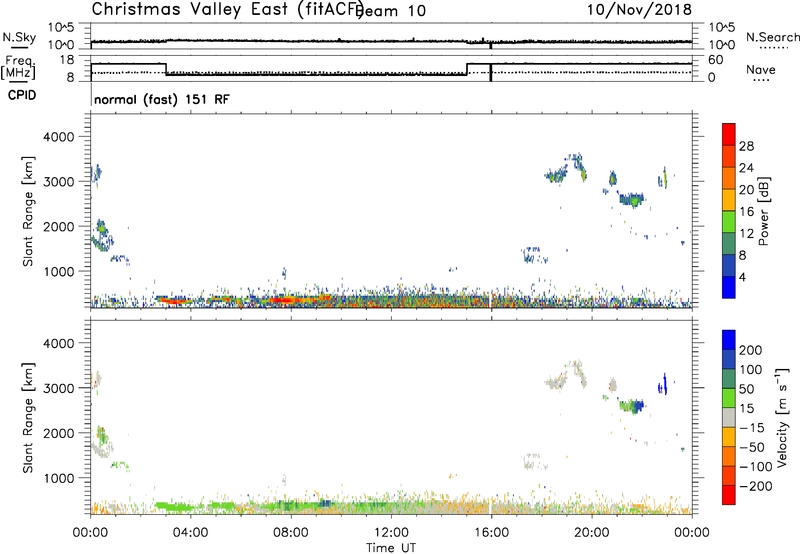Screen dimensions: 800x554
Task: Click the '4000' tick on the velocity panel
Action: click(x=59, y=343)
